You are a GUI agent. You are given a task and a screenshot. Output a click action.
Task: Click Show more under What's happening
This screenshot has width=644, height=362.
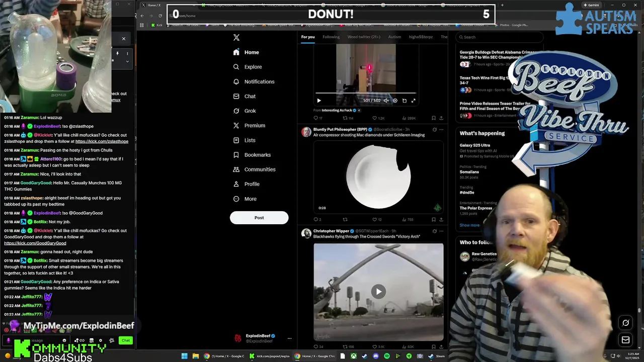click(469, 225)
